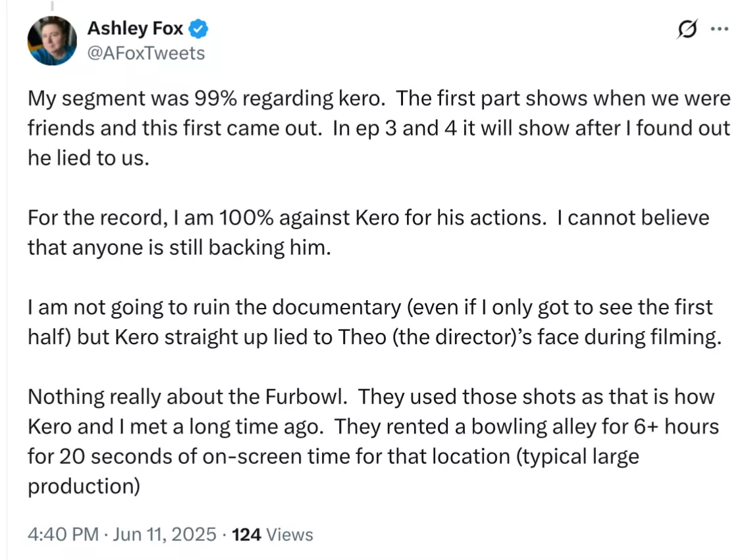
Task: Click the "100%" text in tweet
Action: point(246,218)
